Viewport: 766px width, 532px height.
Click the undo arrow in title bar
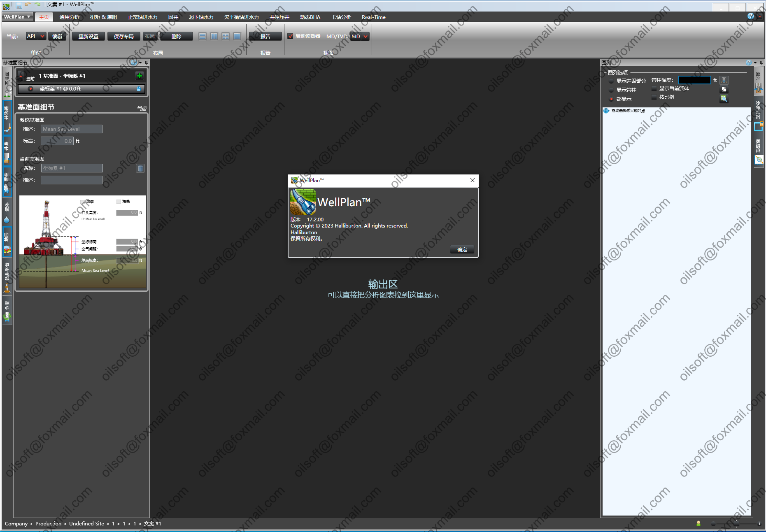(28, 5)
